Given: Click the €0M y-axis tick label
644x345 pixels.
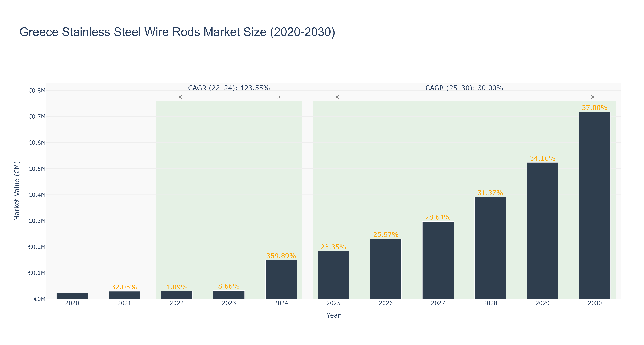Looking at the screenshot, I should (39, 299).
